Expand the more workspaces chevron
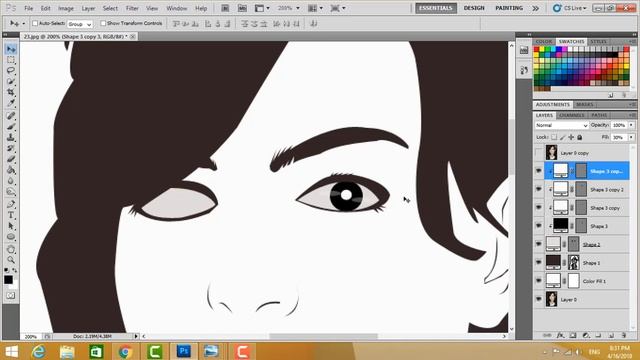The image size is (640, 360). point(536,8)
